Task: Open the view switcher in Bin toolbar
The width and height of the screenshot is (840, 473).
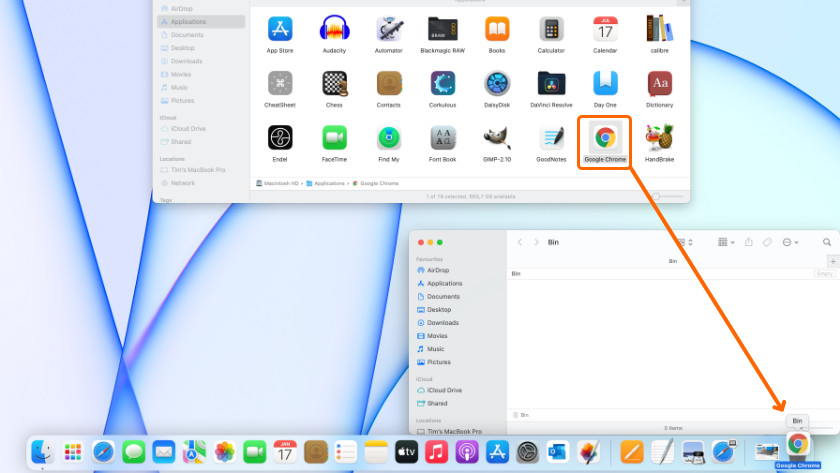Action: point(685,243)
